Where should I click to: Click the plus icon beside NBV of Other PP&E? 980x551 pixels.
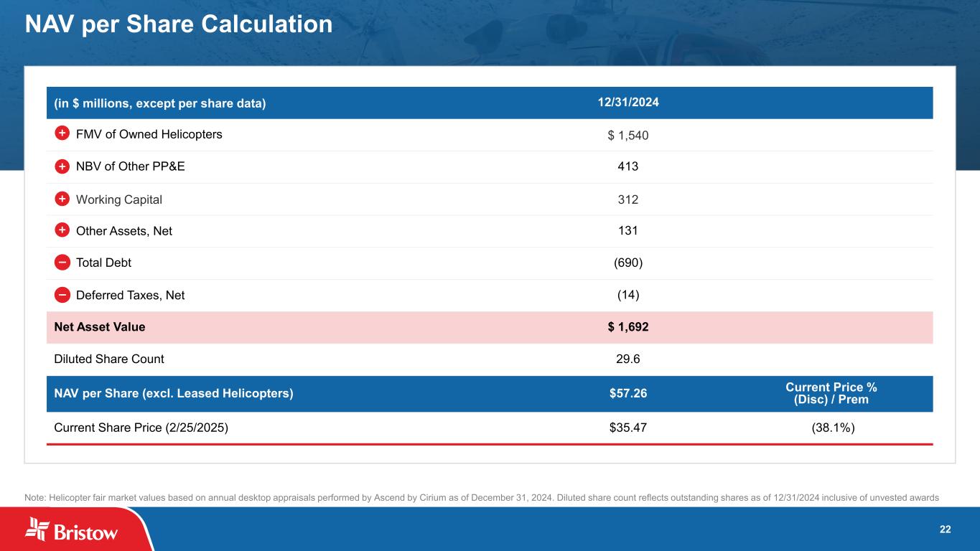click(x=62, y=166)
